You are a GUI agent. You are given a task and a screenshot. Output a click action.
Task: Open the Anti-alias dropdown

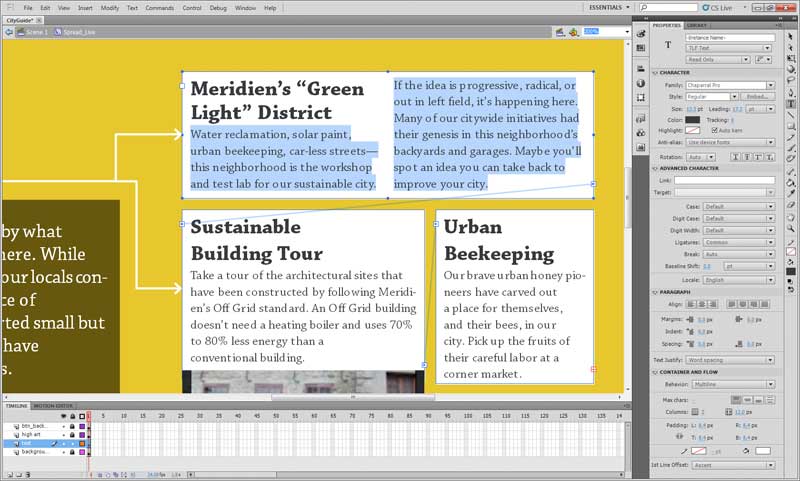coord(730,142)
